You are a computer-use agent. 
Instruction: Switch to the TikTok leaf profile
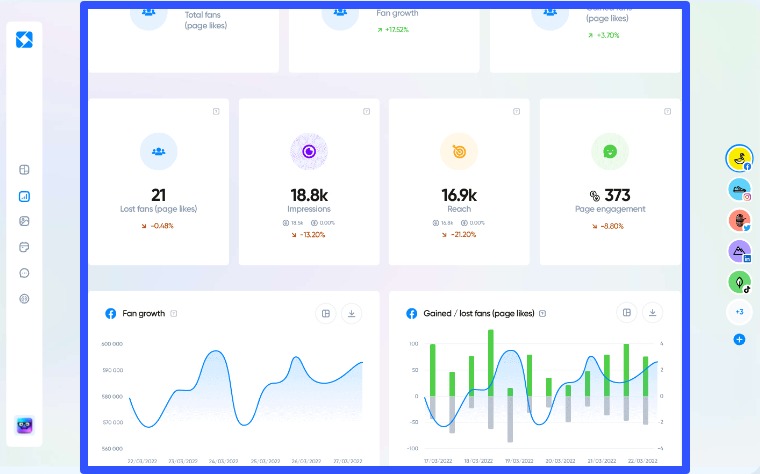click(739, 282)
